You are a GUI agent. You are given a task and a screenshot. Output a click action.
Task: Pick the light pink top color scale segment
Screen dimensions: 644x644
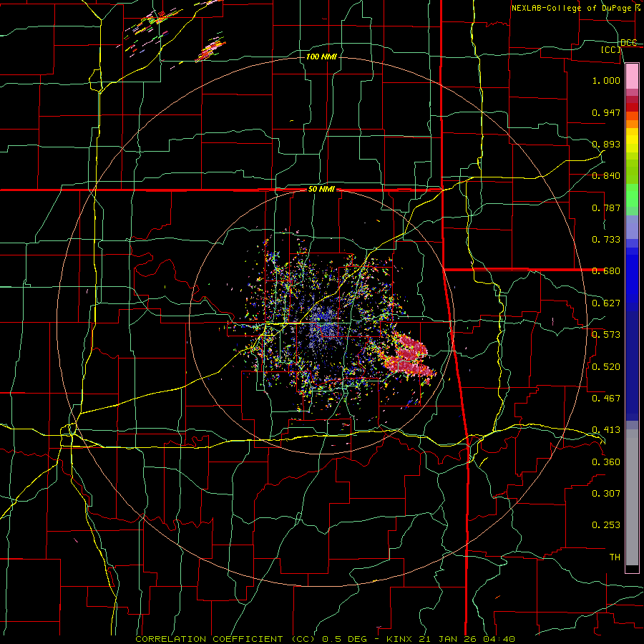(632, 76)
